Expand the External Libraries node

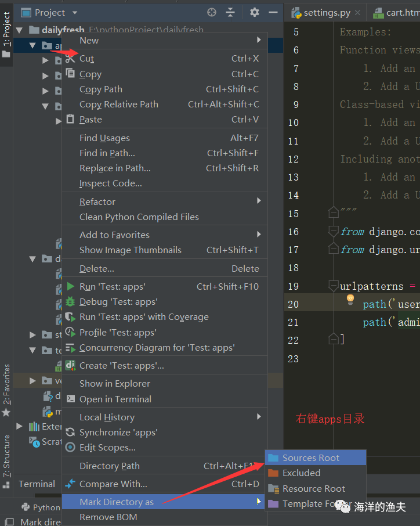point(20,426)
